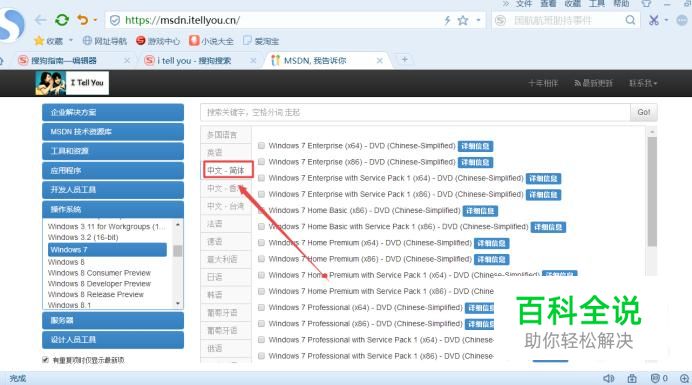Reload the page with green refresh icon
The image size is (692, 385).
[62, 20]
